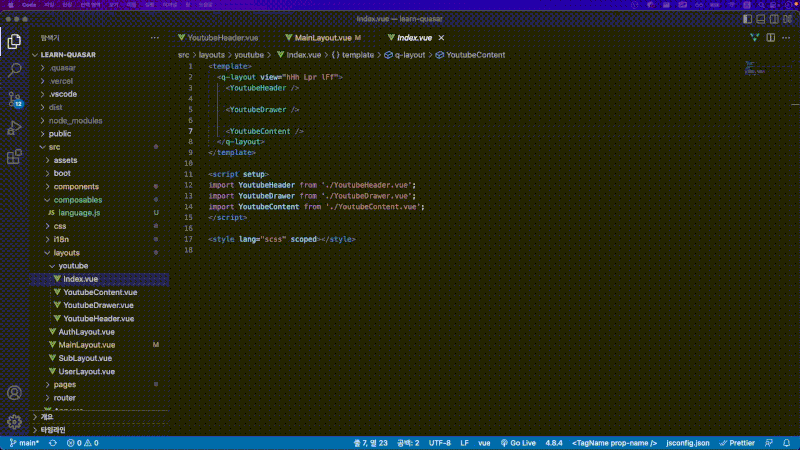The width and height of the screenshot is (800, 450).
Task: Start Go Live server
Action: pos(518,443)
